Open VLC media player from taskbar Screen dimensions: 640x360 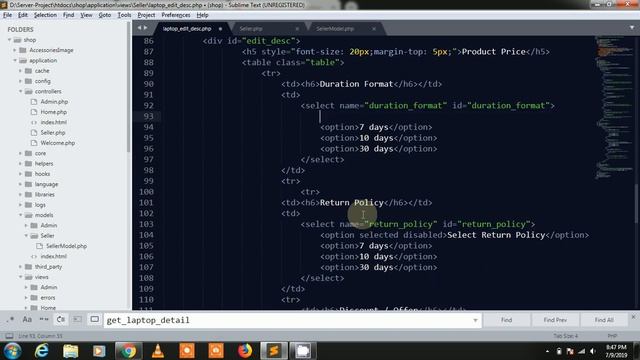pyautogui.click(x=158, y=351)
